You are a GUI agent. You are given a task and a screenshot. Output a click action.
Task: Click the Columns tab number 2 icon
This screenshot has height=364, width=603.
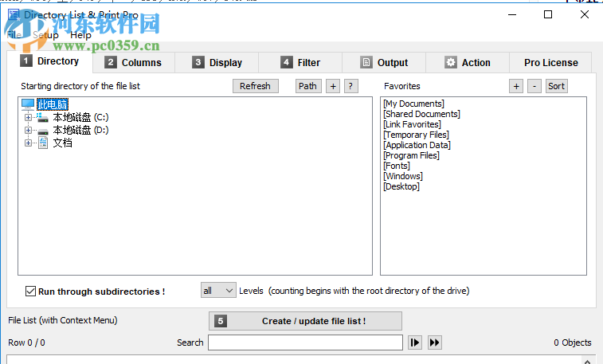(x=111, y=62)
